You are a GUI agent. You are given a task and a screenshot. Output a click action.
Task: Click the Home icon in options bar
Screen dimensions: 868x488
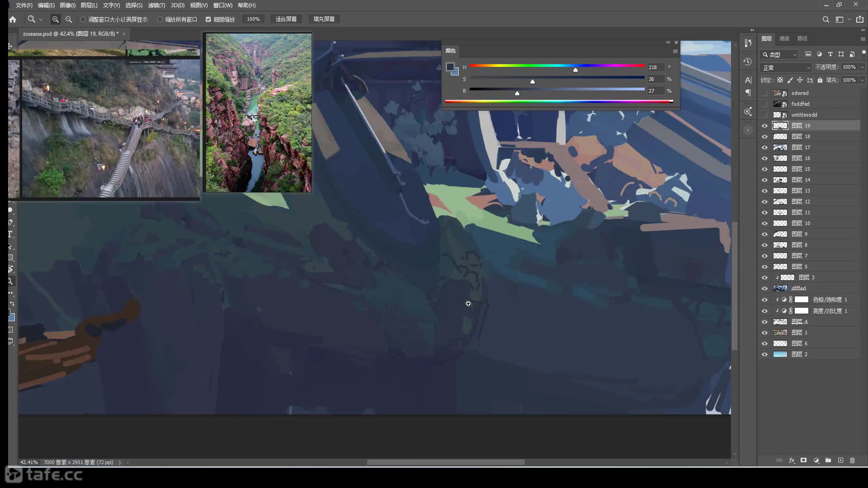(x=13, y=19)
